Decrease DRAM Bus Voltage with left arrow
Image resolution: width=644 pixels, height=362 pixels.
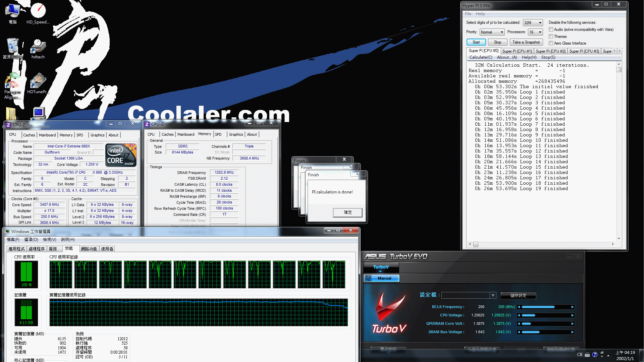tap(519, 332)
